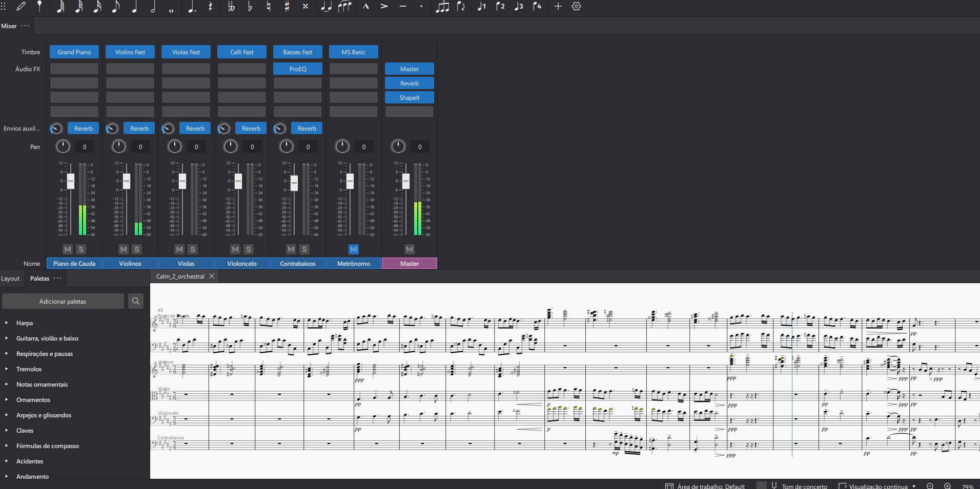This screenshot has height=489, width=980.
Task: Select the quarter note duration
Action: 134,7
